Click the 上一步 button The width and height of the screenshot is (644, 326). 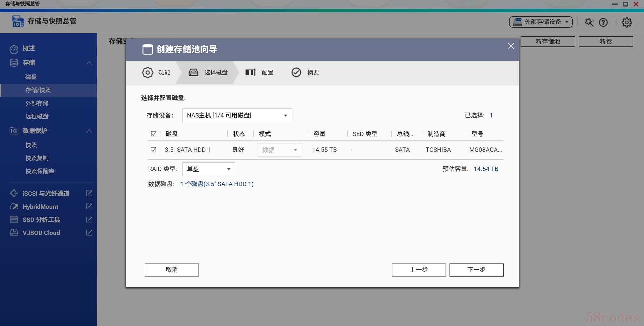[x=419, y=270]
